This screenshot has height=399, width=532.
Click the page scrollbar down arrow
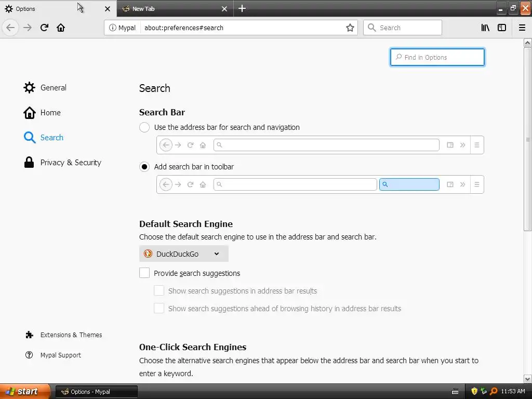tap(528, 379)
